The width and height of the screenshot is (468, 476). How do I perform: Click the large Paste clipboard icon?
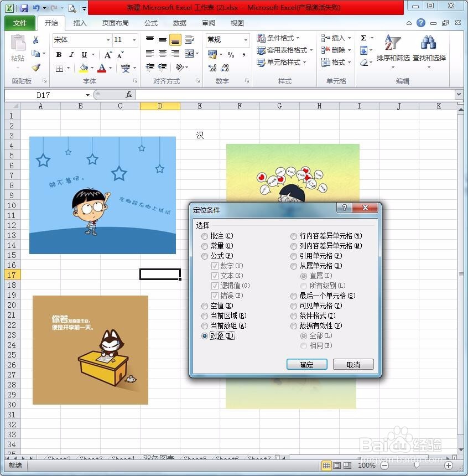click(18, 43)
